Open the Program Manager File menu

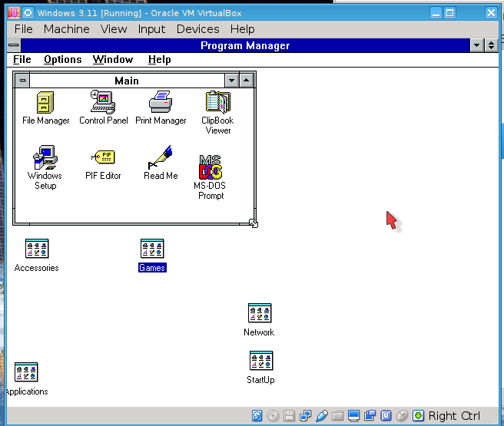tap(22, 59)
